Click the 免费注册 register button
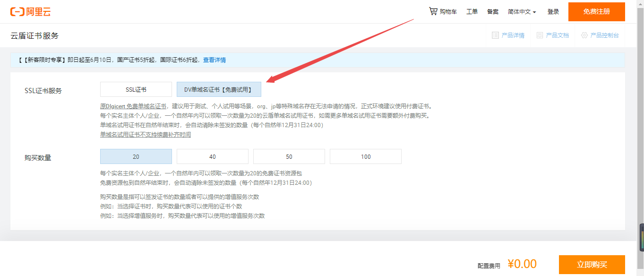 (596, 12)
